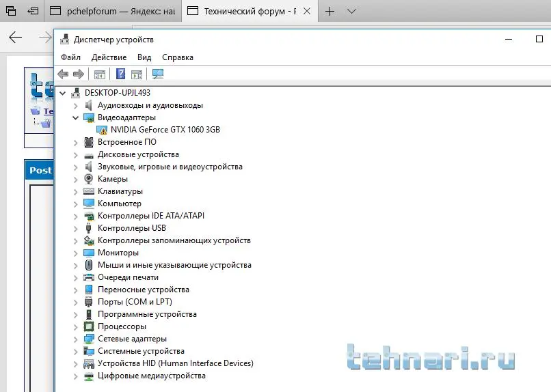Image resolution: width=551 pixels, height=392 pixels.
Task: Select Звуковые, игровые и видеоустройства label
Action: click(170, 167)
